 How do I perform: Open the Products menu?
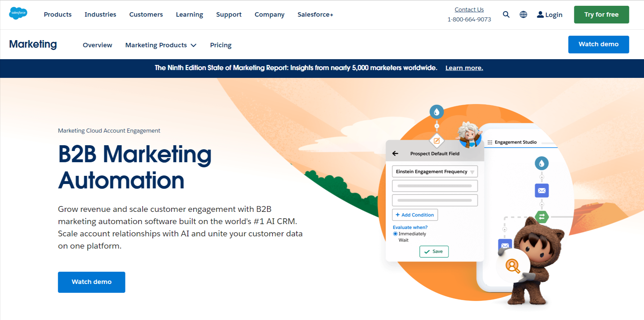pos(58,14)
